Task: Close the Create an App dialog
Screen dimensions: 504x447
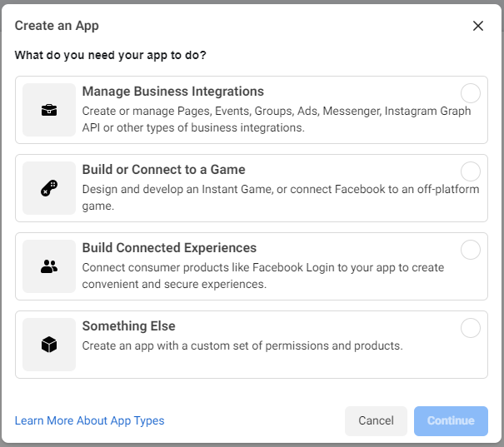Action: (478, 26)
